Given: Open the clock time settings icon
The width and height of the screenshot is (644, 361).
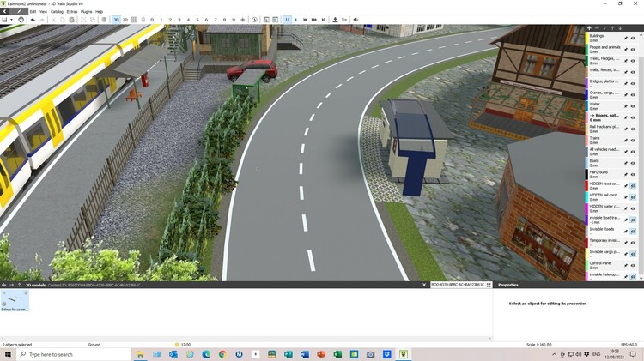Looking at the screenshot, I should click(255, 20).
